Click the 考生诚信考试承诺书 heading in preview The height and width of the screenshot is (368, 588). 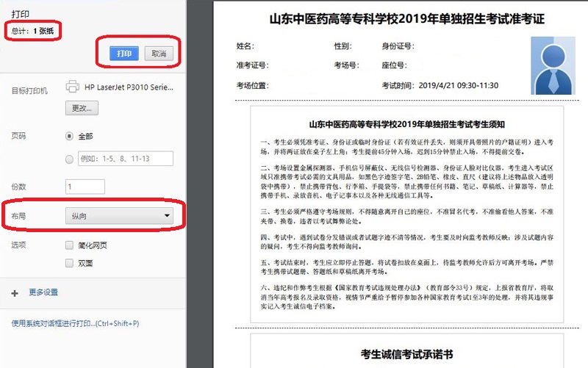pos(407,354)
